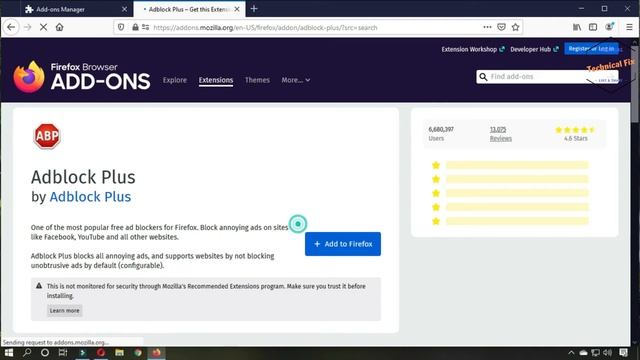Select the Adblock Plus tab
This screenshot has height=360, width=640.
[189, 9]
